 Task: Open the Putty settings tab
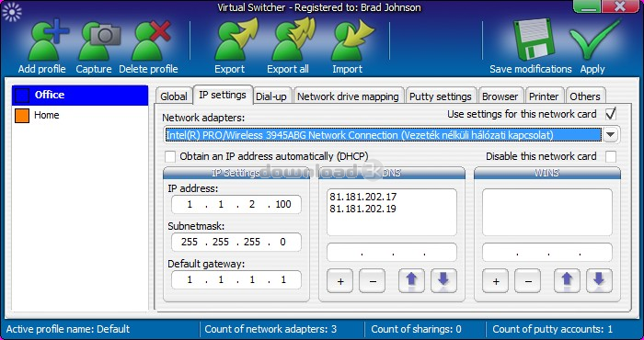tap(441, 96)
